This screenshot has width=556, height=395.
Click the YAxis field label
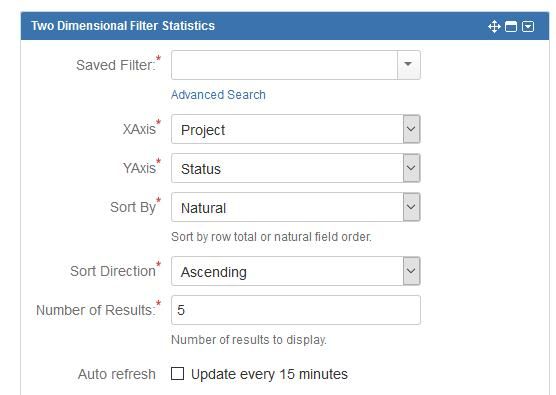[x=139, y=168]
